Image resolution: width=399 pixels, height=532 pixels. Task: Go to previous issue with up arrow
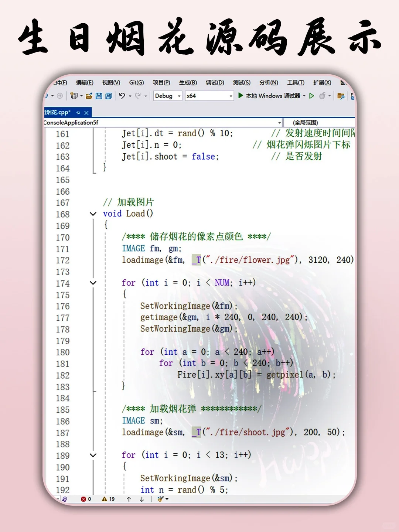129,499
